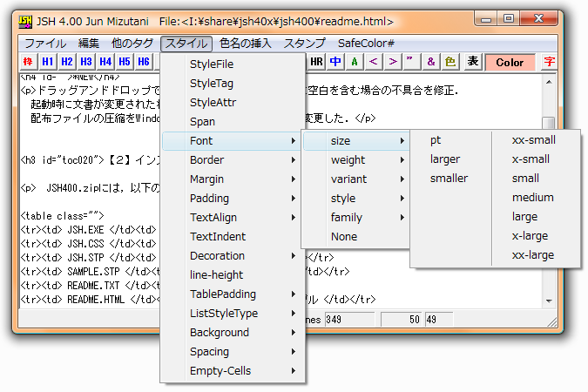
Task: Select smaller font size option
Action: tap(451, 179)
